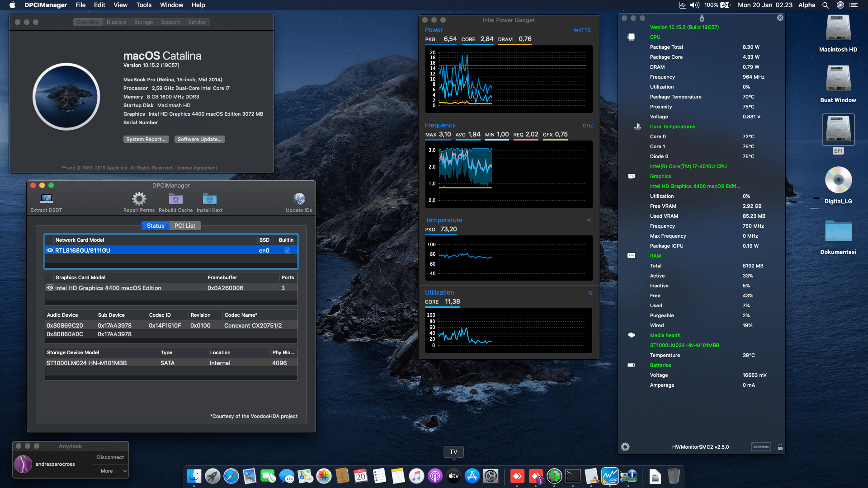
Task: Launch Safari from the Dock
Action: [231, 476]
